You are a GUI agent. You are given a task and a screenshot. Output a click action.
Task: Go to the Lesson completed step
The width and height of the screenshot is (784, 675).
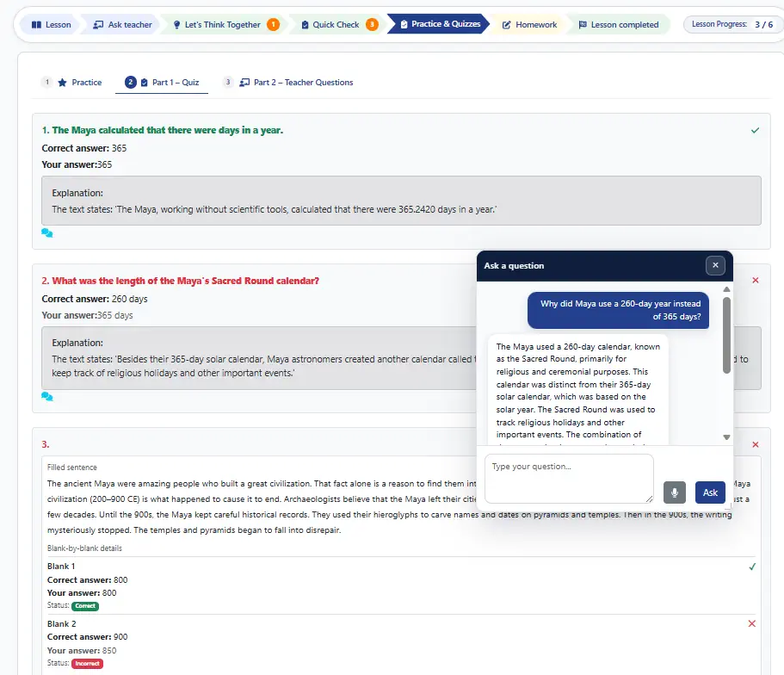point(619,24)
